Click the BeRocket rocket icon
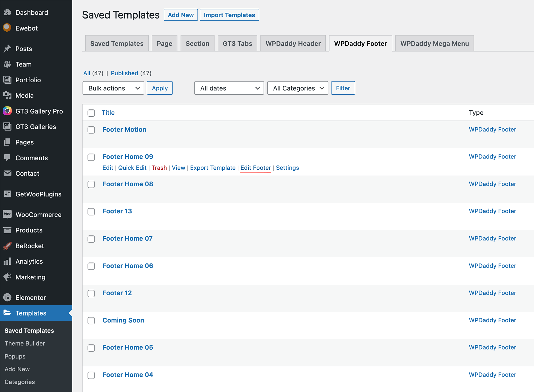The width and height of the screenshot is (534, 392). pos(7,246)
